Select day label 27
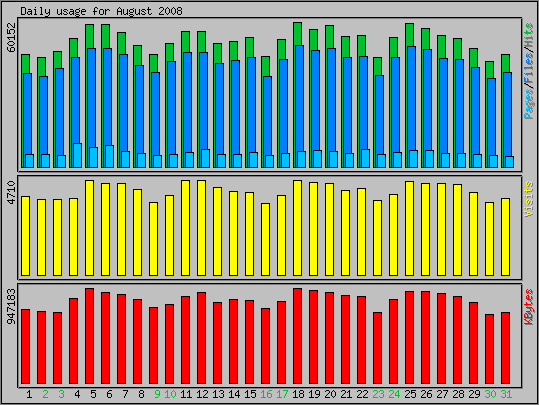Screen dimensions: 539x405 [x=442, y=394]
